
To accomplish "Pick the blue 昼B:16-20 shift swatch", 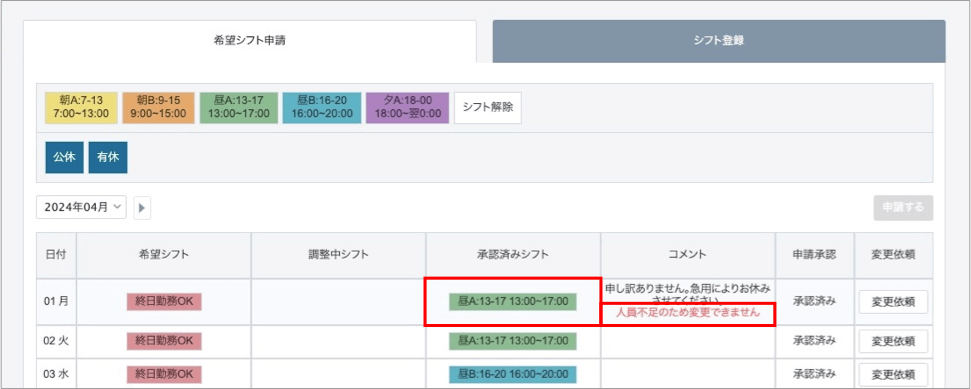I will tap(321, 108).
